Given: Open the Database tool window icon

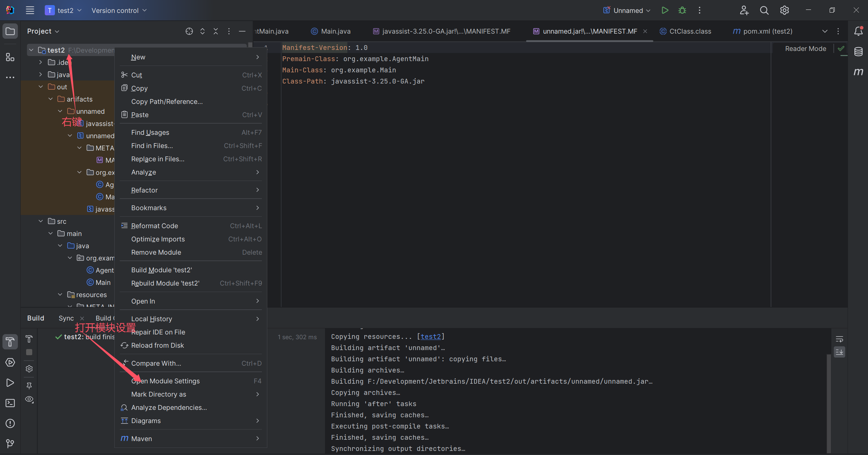Looking at the screenshot, I should tap(858, 52).
